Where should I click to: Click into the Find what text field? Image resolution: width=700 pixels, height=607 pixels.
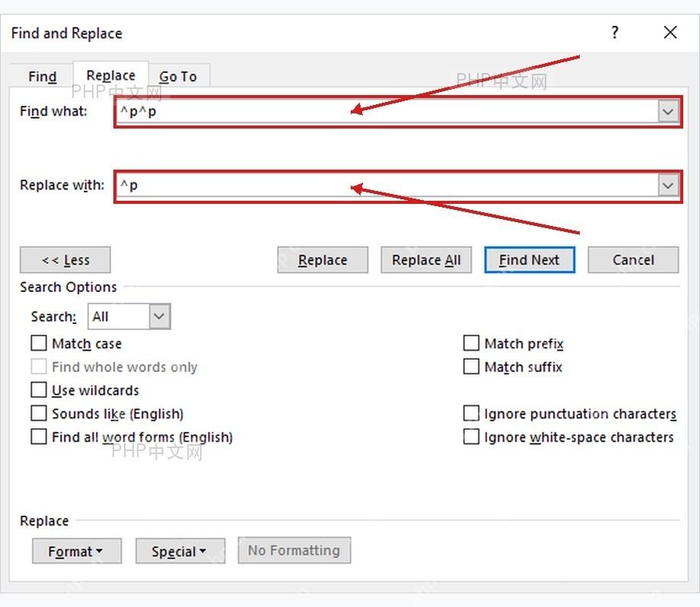[387, 112]
